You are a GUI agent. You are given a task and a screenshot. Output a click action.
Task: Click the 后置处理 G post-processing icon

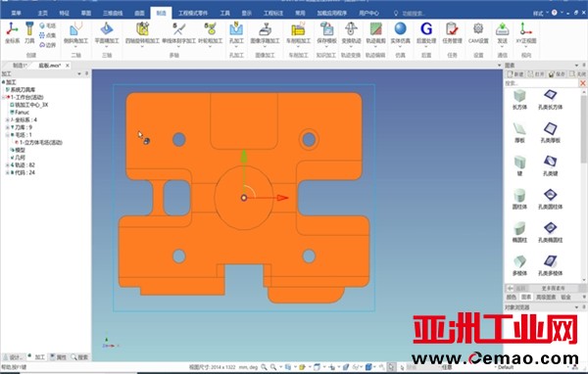[426, 32]
